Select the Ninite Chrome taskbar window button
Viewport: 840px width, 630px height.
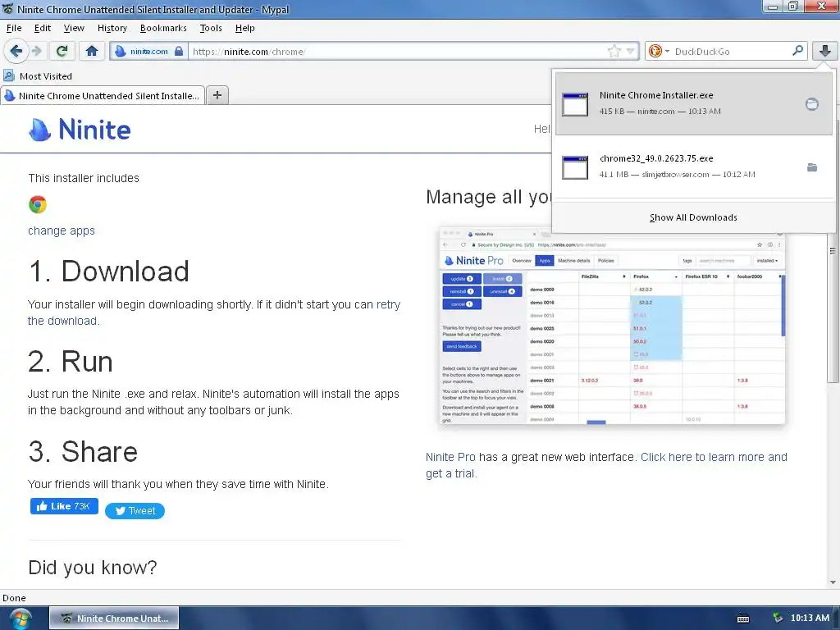[114, 619]
